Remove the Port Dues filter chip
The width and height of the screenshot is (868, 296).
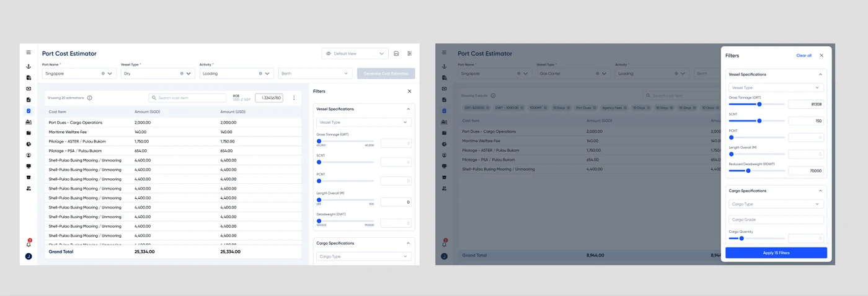[594, 108]
